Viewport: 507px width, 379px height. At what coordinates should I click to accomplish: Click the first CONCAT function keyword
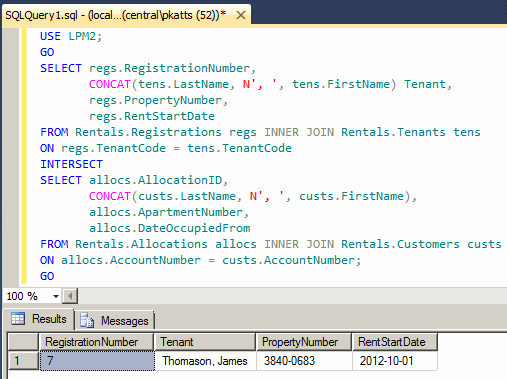click(110, 84)
